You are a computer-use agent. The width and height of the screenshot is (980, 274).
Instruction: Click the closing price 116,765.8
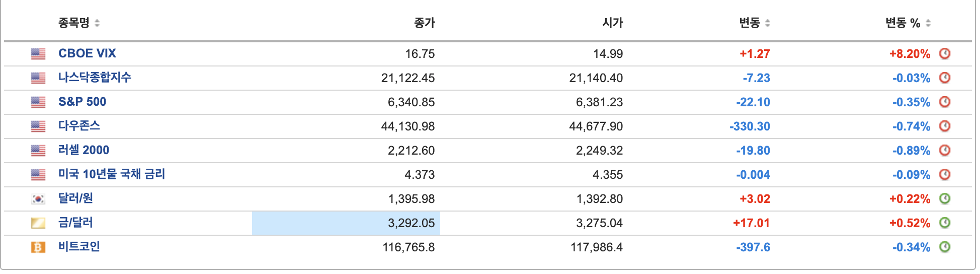tap(409, 247)
